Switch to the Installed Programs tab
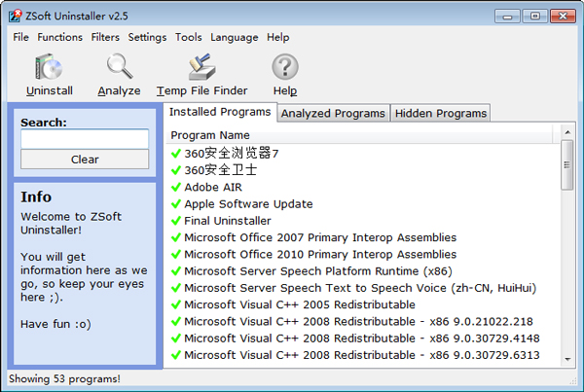584x392 pixels. tap(220, 112)
